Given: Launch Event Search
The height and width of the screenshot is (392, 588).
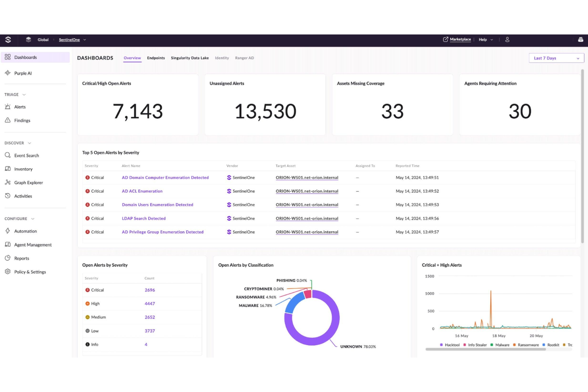Looking at the screenshot, I should pos(27,155).
